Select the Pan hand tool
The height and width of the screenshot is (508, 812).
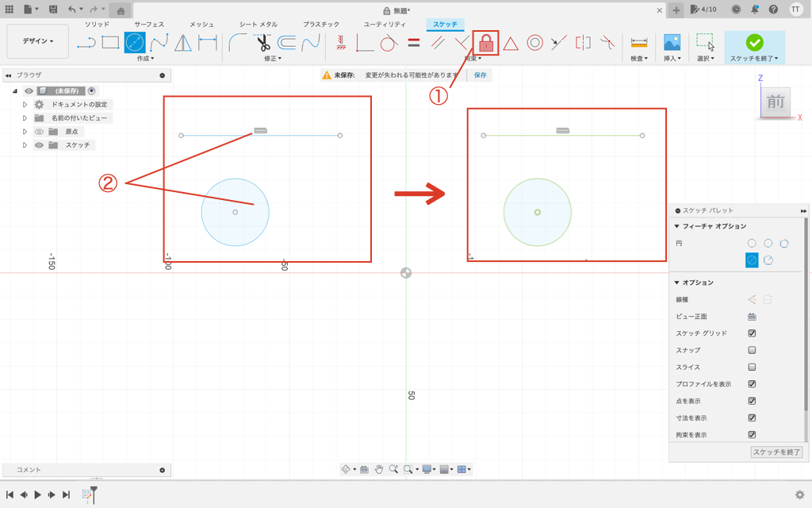[379, 469]
